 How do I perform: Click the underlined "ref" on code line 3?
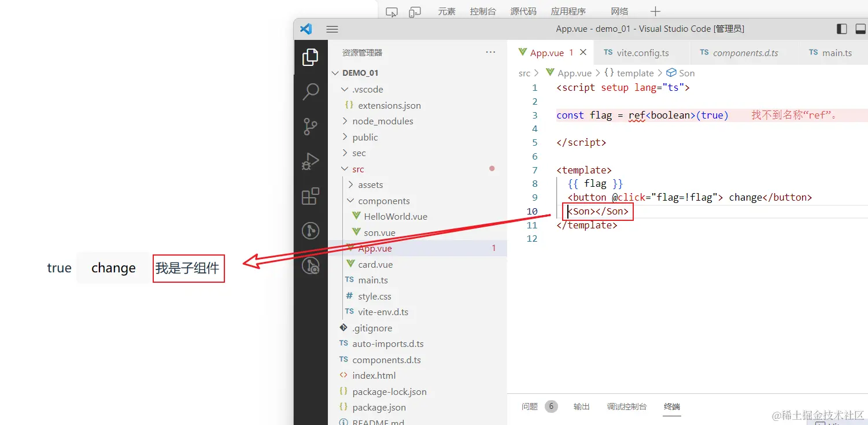pos(637,115)
